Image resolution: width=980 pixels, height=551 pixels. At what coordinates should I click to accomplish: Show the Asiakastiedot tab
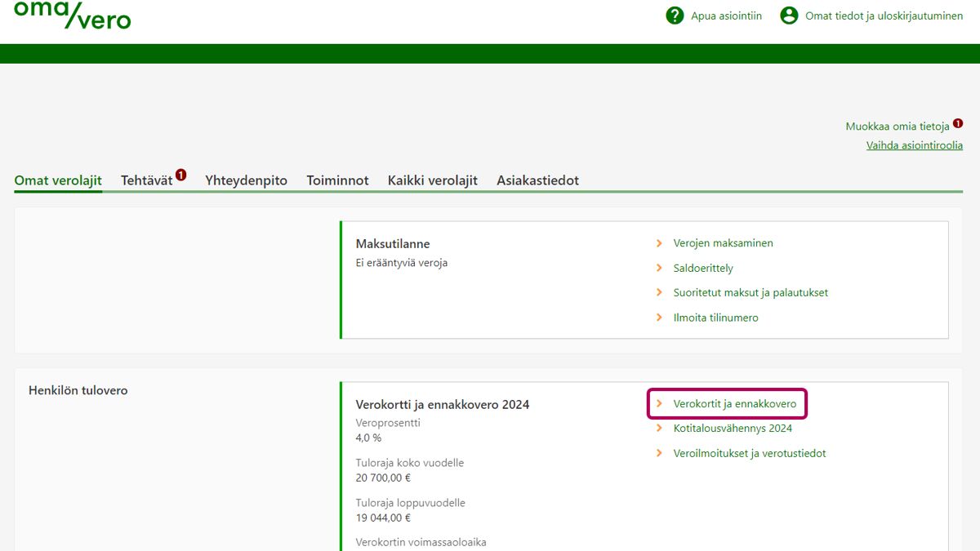point(537,180)
